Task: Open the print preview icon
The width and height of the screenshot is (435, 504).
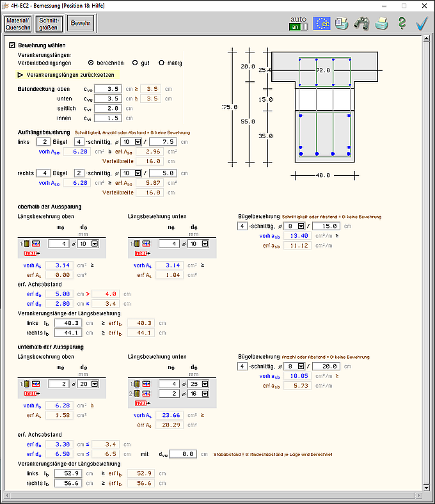Action: [x=342, y=24]
